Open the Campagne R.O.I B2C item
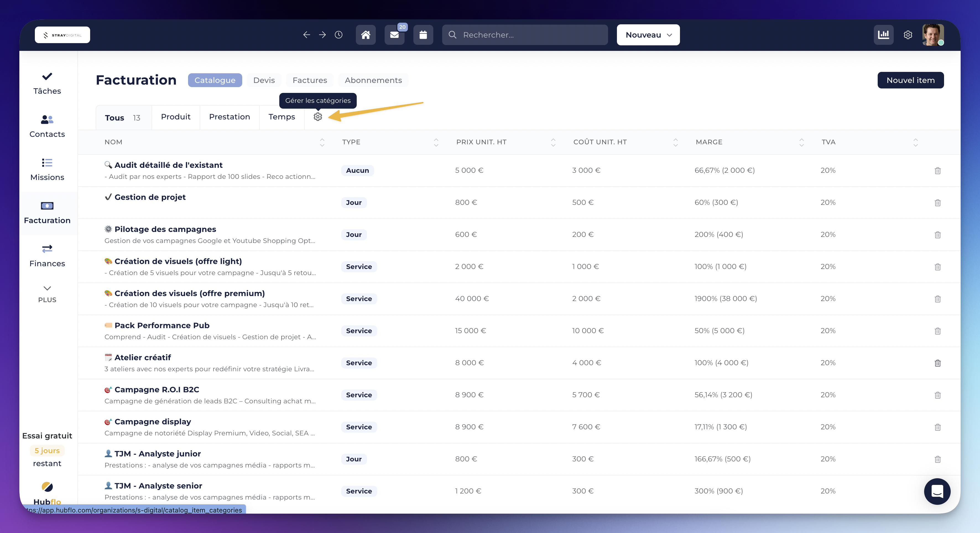 pyautogui.click(x=157, y=390)
